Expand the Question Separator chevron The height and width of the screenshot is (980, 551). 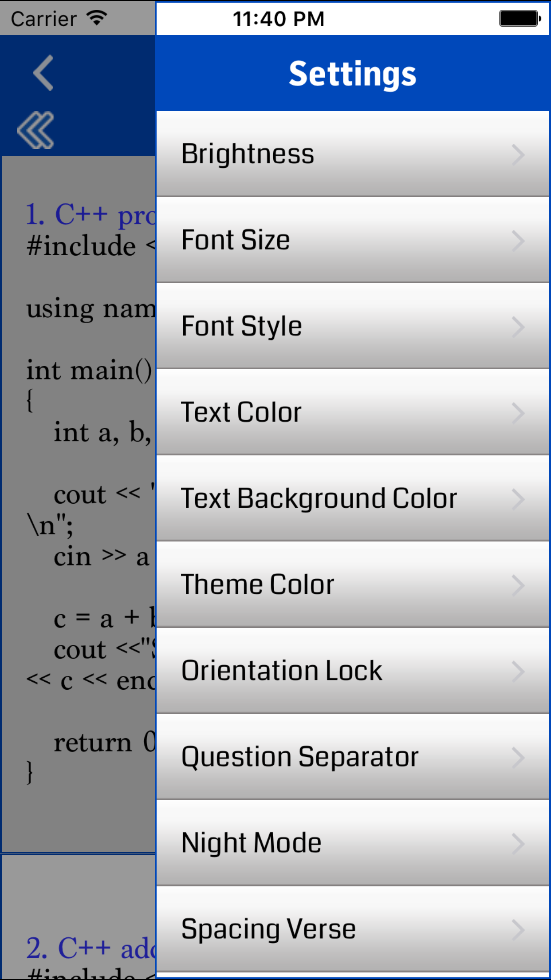(x=518, y=757)
